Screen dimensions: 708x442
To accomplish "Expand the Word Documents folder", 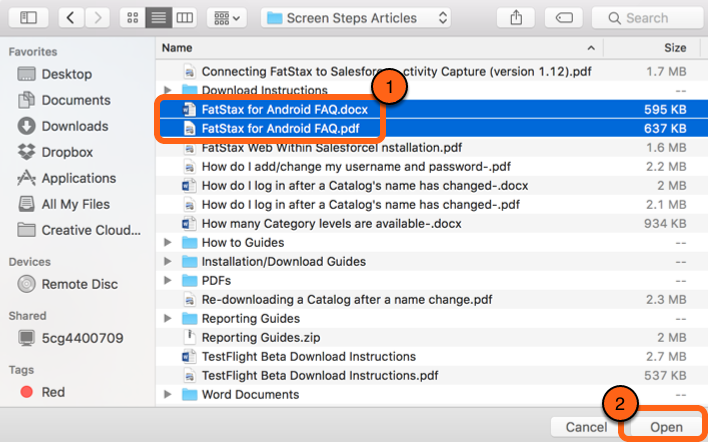I will click(x=168, y=394).
